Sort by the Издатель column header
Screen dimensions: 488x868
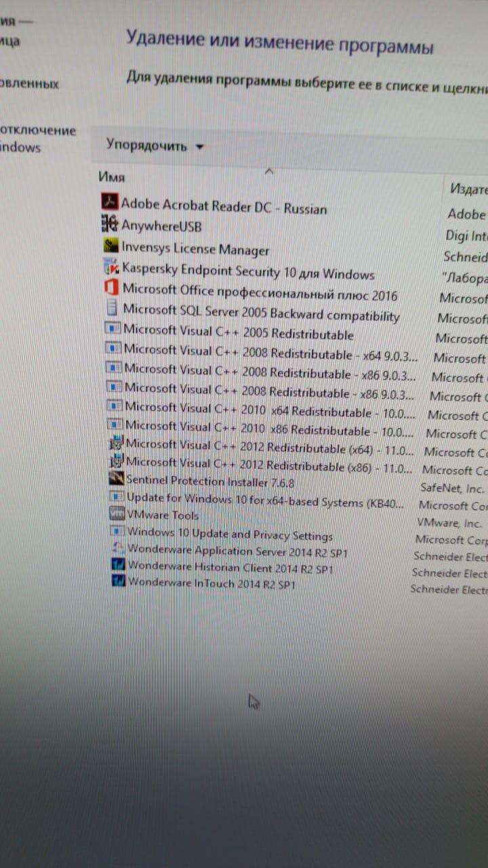(x=468, y=189)
